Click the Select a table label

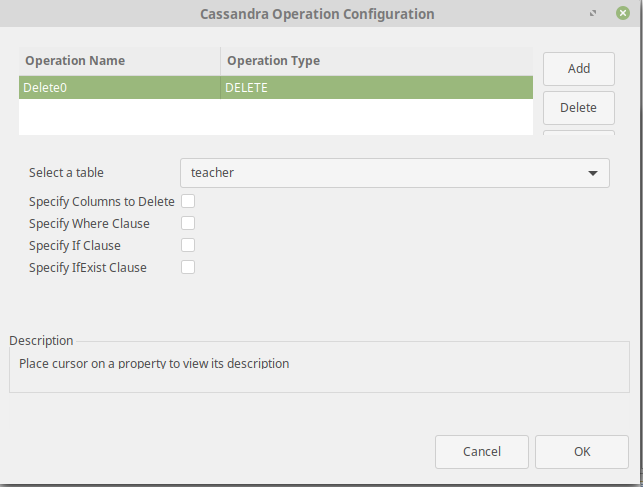pyautogui.click(x=66, y=173)
